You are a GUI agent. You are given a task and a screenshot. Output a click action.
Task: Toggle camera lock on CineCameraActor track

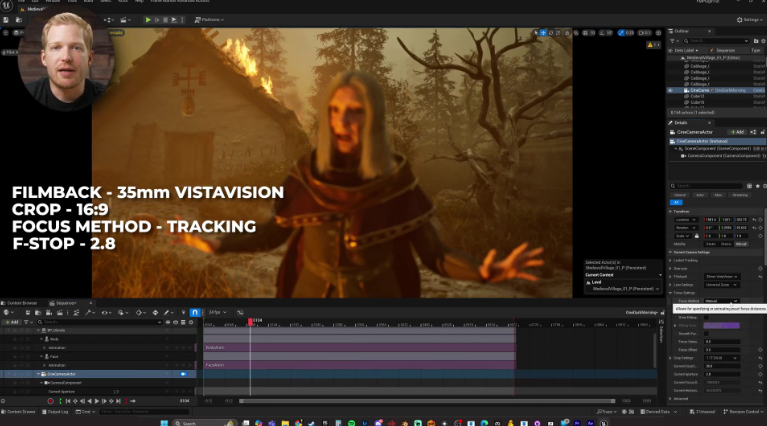pyautogui.click(x=183, y=374)
